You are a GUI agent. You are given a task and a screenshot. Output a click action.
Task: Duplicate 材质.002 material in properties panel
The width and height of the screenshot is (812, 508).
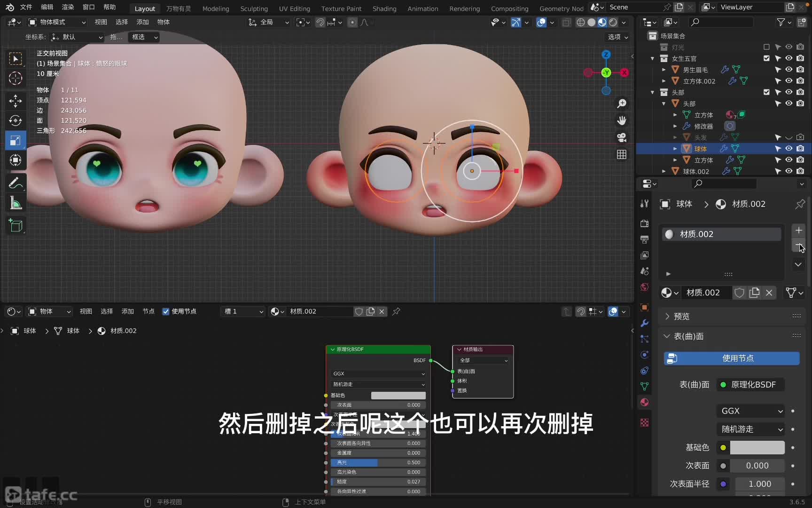(x=754, y=293)
